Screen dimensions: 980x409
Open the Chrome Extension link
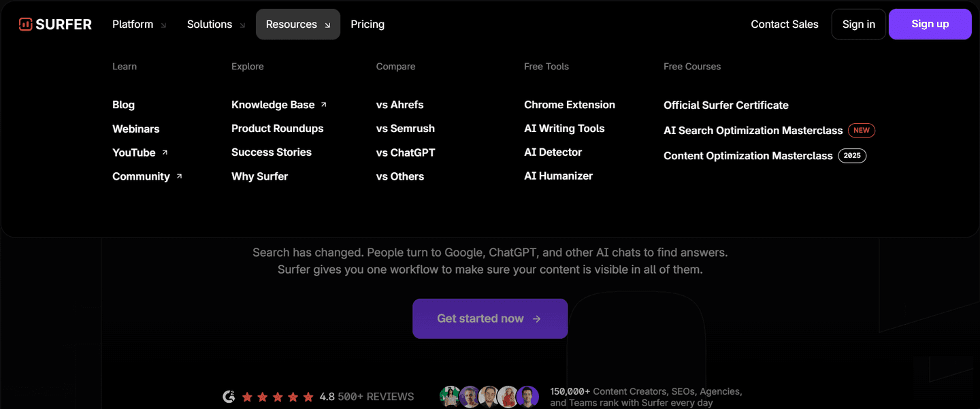coord(570,105)
